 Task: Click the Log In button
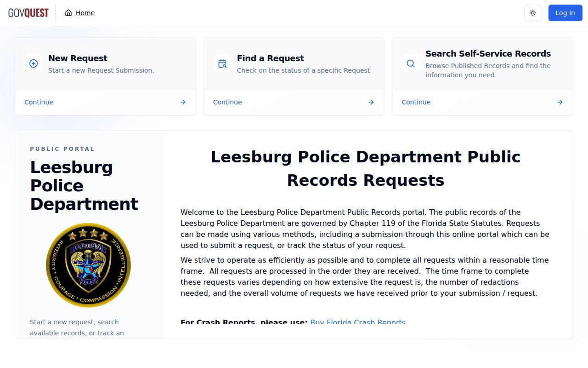[x=565, y=13]
